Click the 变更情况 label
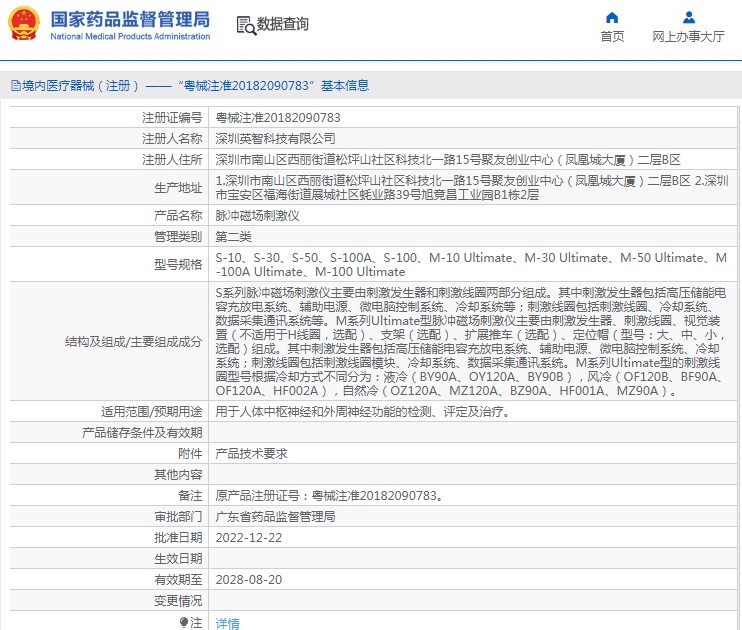Image resolution: width=742 pixels, height=630 pixels. pos(178,601)
